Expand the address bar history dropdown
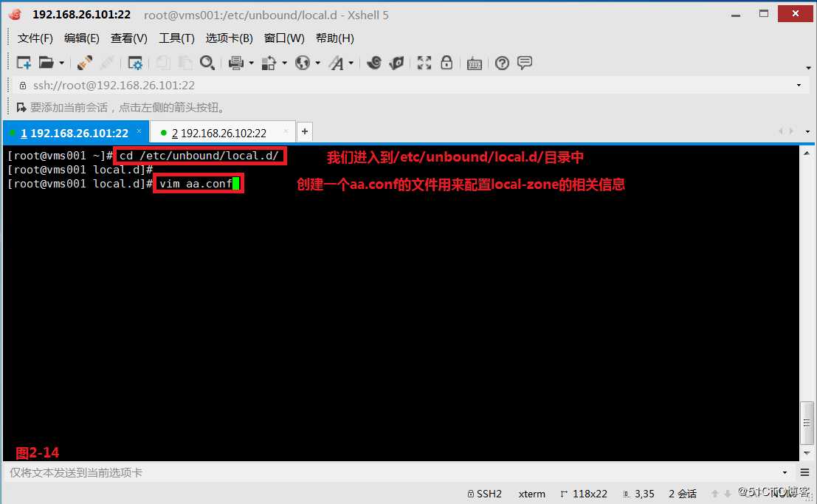 click(x=799, y=85)
